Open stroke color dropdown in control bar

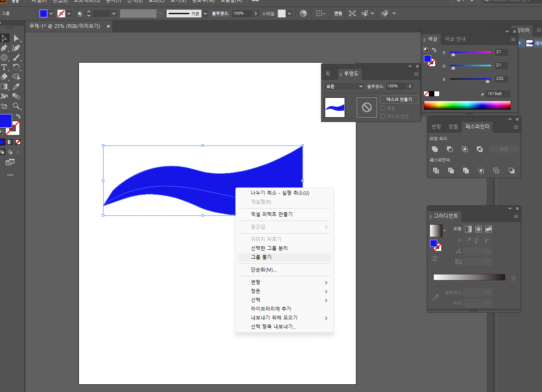69,13
